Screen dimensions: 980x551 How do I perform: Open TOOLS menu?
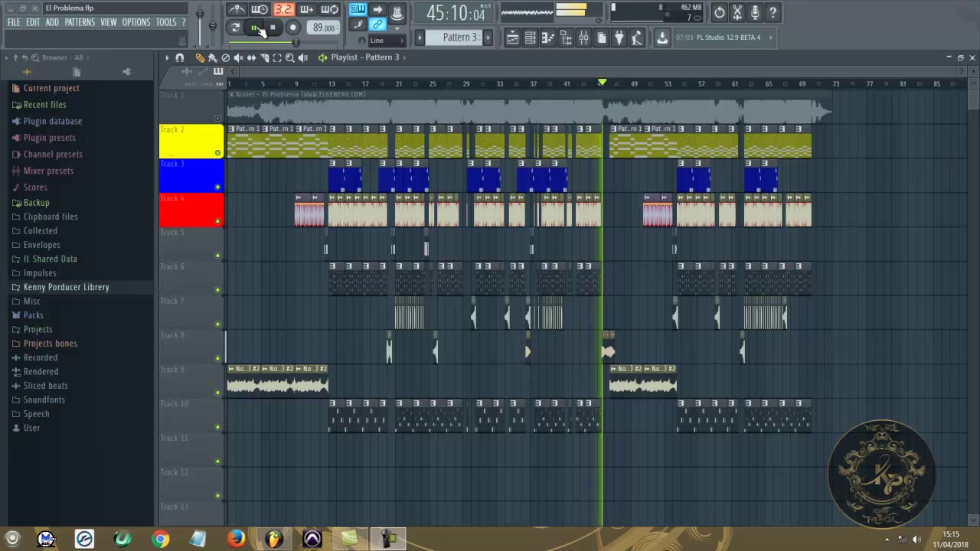pyautogui.click(x=166, y=22)
